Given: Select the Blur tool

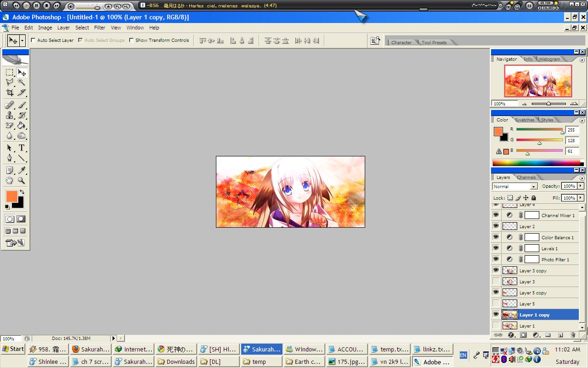Looking at the screenshot, I should (9, 135).
